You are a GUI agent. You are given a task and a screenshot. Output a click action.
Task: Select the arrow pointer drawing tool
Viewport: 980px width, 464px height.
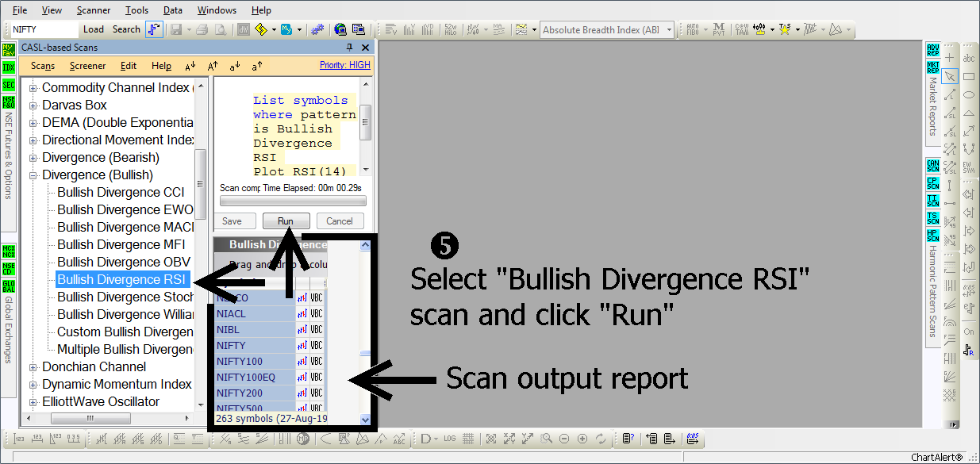point(950,77)
